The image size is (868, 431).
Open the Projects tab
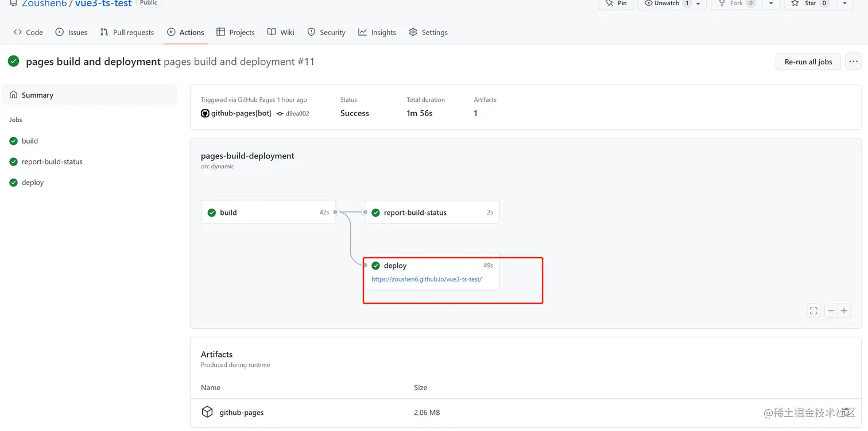pos(235,32)
